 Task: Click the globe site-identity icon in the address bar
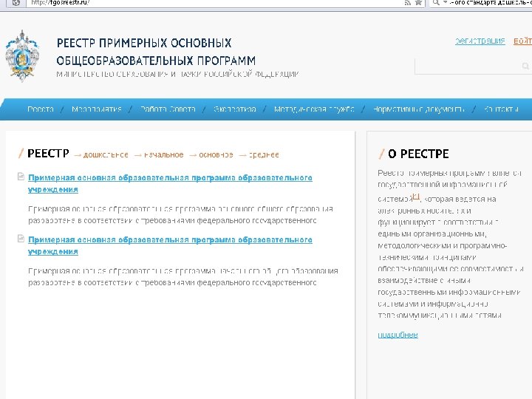(16, 3)
